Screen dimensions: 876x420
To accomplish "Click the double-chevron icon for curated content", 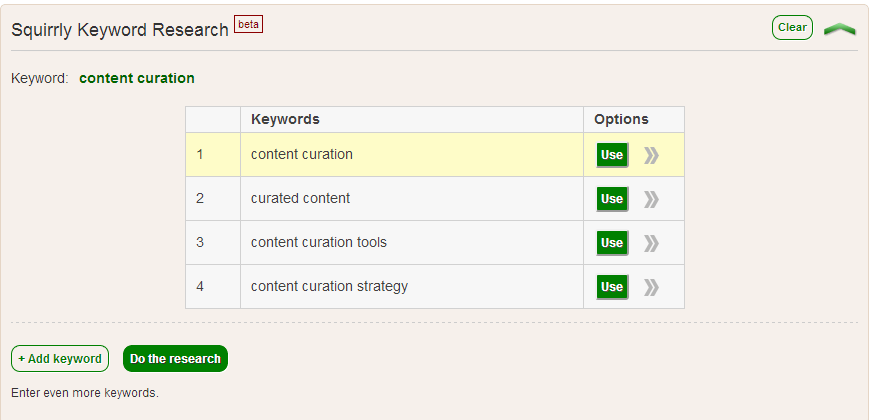I will click(x=652, y=199).
